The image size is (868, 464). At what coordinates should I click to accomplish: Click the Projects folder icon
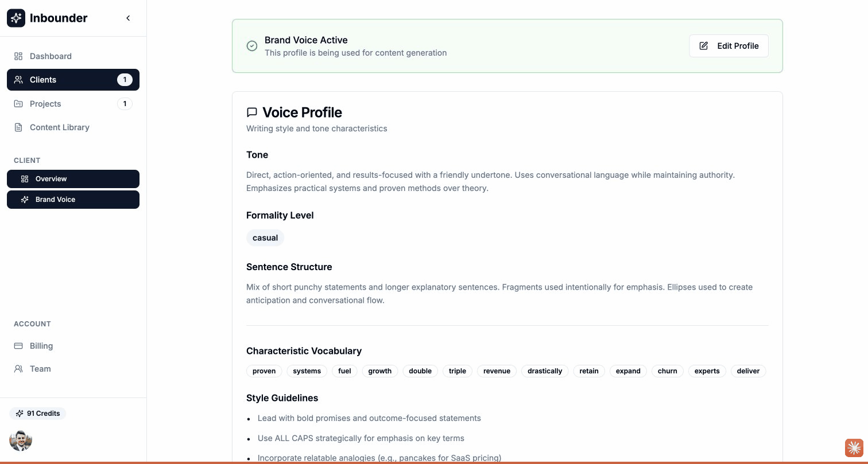(x=18, y=104)
